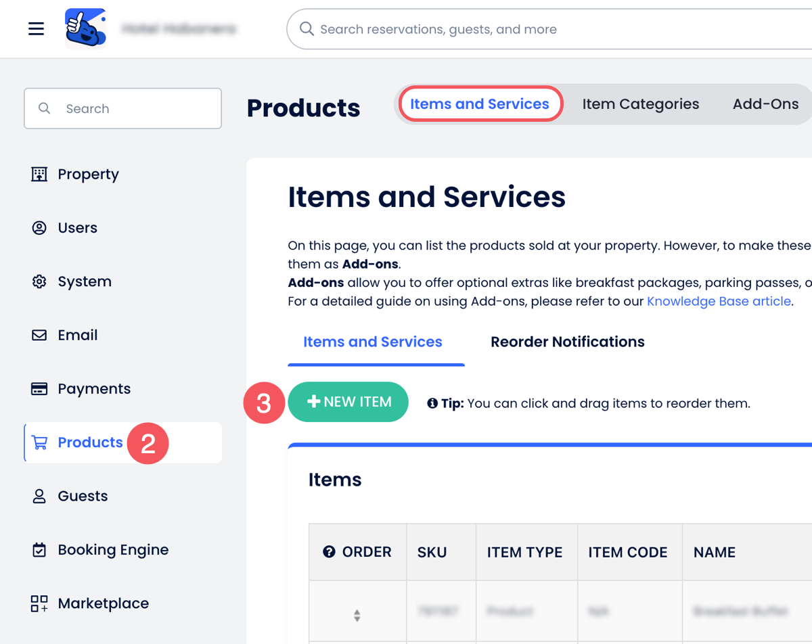Switch to the Add-Ons tab
Screen dimensions: 812x644
[x=765, y=104]
